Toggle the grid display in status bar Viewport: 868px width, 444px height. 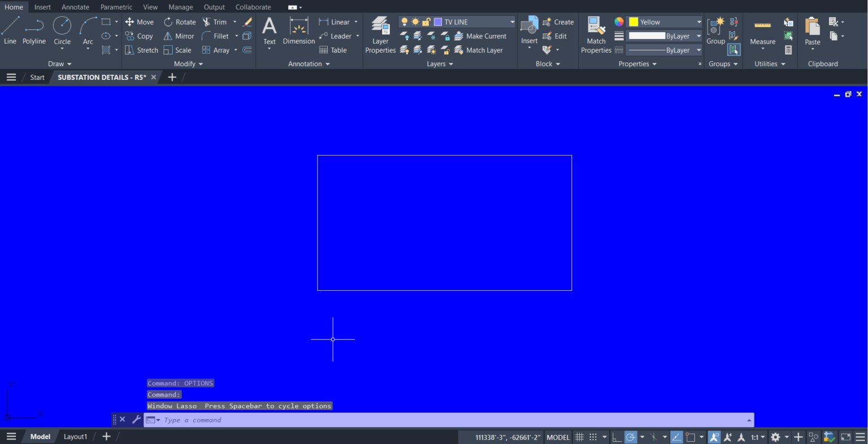click(x=580, y=437)
